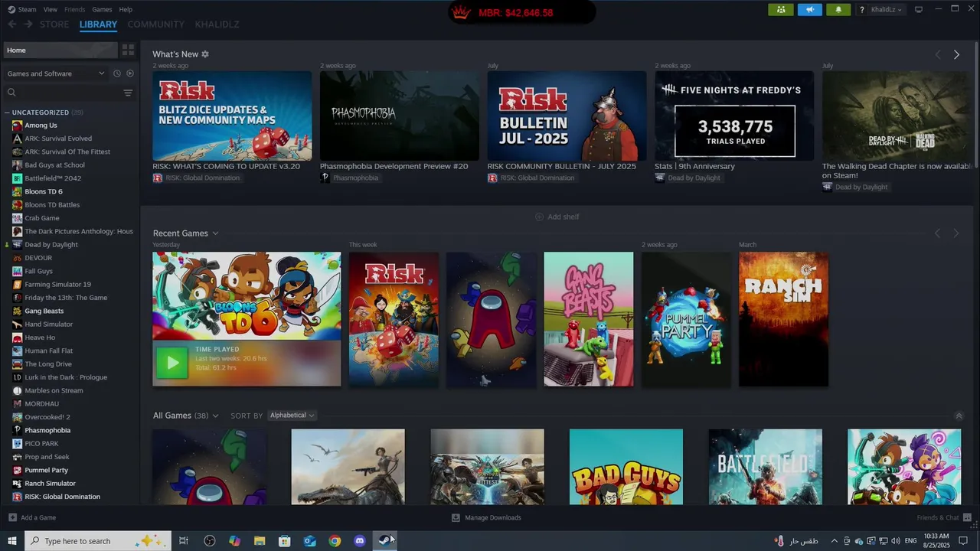Toggle the recent activity clock filter
This screenshot has width=980, height=551.
pyautogui.click(x=117, y=73)
